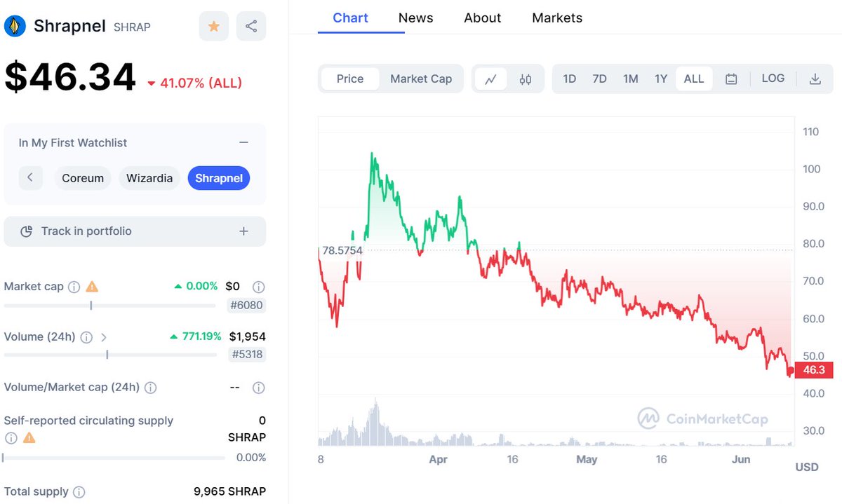842x504 pixels.
Task: Select the 1D time range
Action: (570, 79)
